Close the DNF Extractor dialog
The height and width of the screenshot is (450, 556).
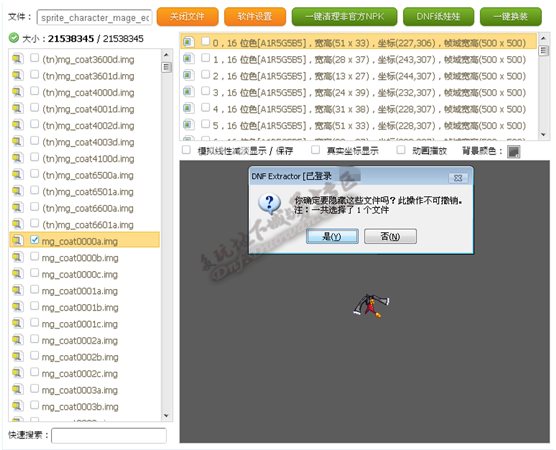click(458, 178)
